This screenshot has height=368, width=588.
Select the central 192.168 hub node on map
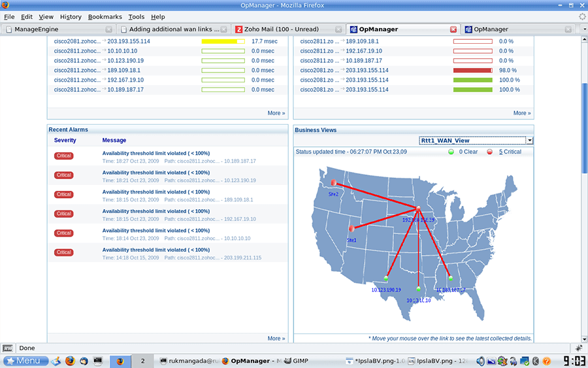coord(419,209)
